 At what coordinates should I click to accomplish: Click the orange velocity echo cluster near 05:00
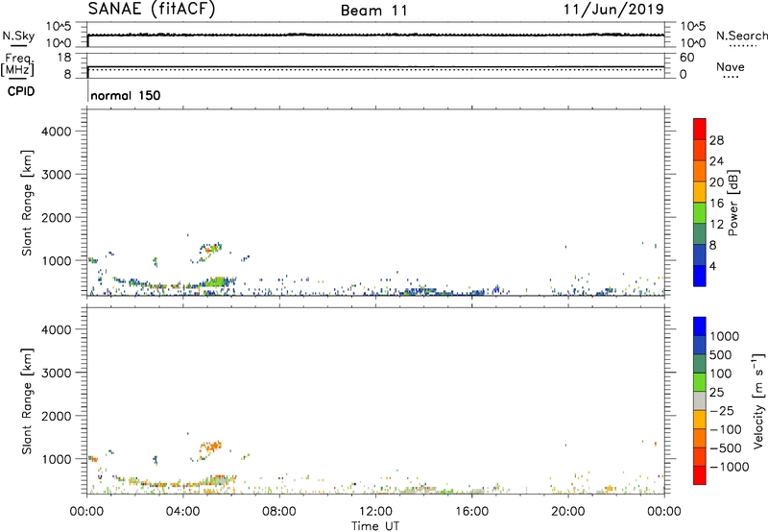210,447
